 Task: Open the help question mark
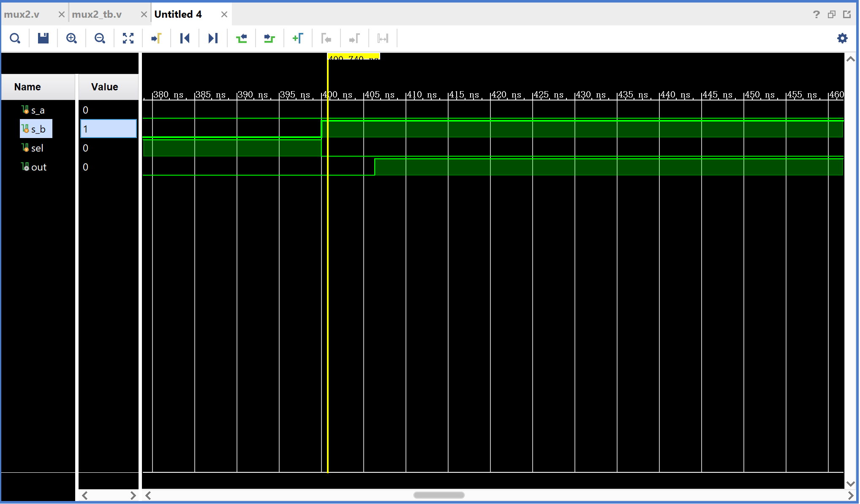coord(816,14)
